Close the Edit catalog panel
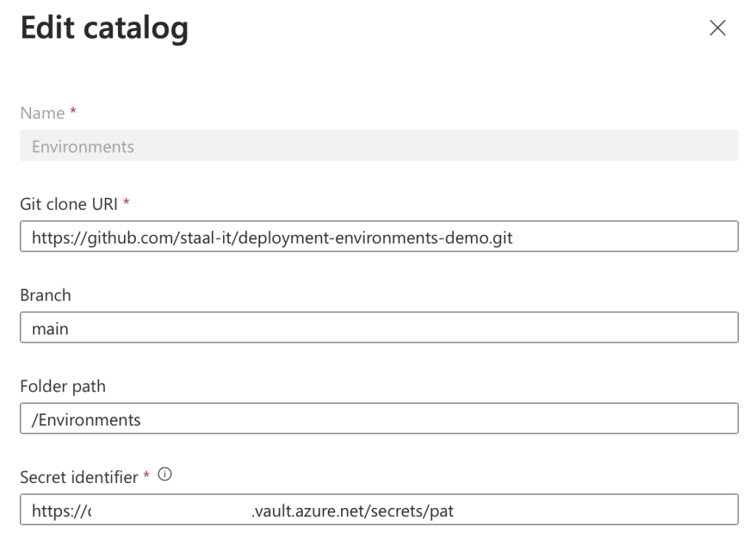 718,28
